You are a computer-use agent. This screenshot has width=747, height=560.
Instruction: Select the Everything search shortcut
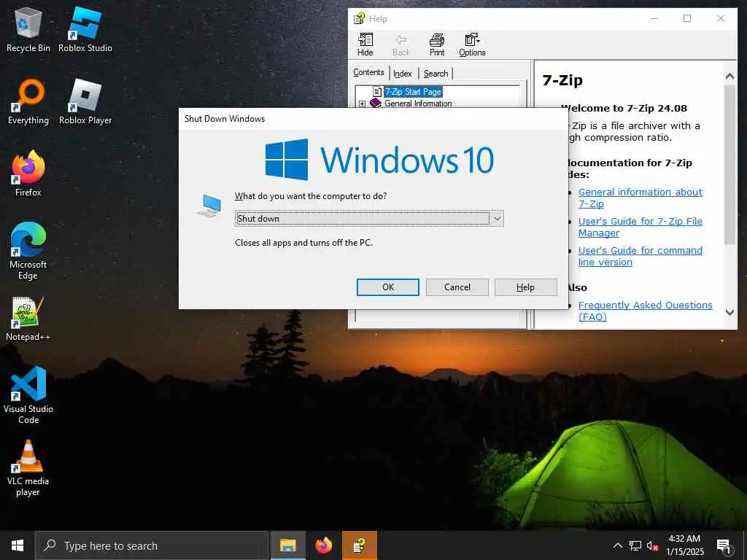click(28, 102)
